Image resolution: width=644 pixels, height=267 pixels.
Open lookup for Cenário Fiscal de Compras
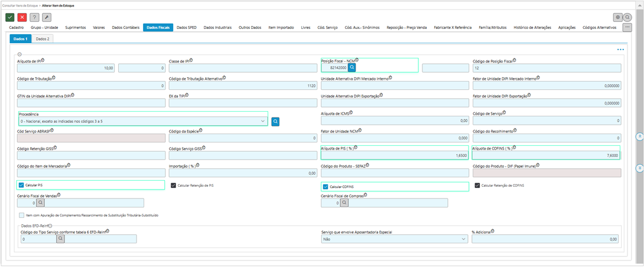[x=344, y=203]
